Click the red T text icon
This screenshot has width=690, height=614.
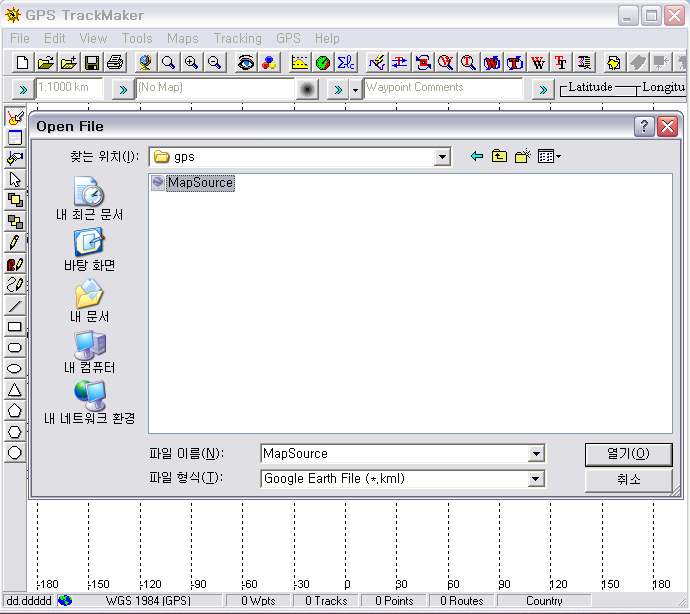click(x=561, y=63)
